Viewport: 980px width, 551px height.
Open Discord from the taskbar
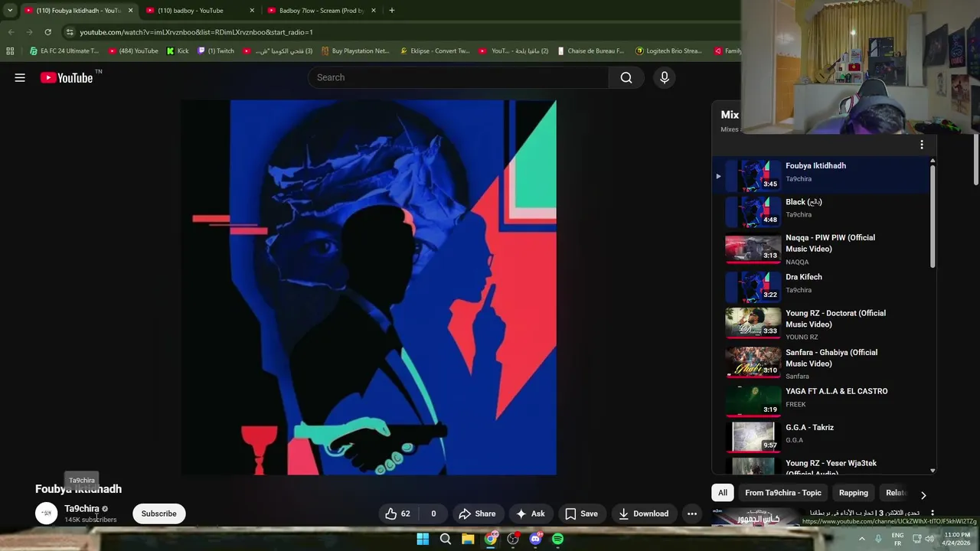[x=536, y=539]
